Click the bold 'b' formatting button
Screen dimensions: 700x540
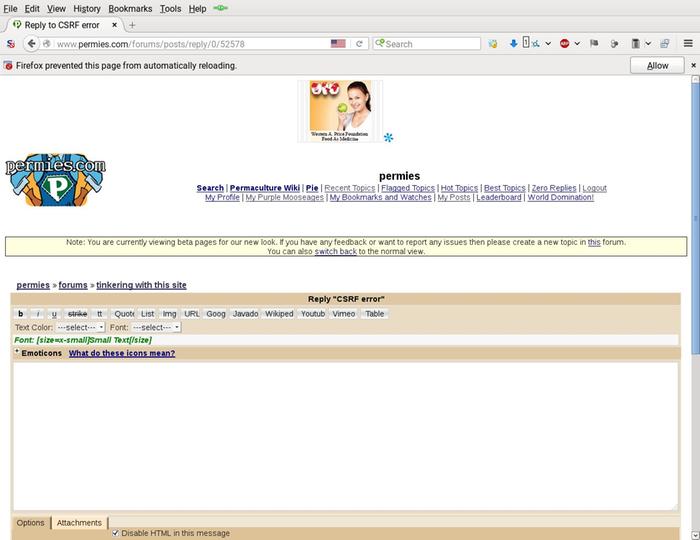pyautogui.click(x=21, y=314)
